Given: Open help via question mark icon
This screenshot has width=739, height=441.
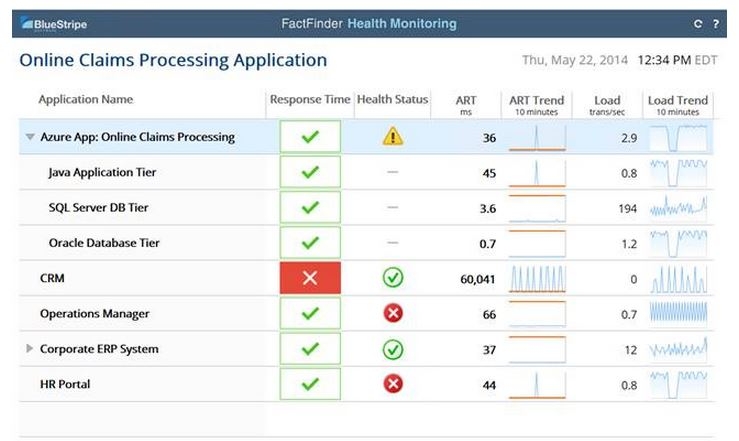Looking at the screenshot, I should pyautogui.click(x=715, y=24).
